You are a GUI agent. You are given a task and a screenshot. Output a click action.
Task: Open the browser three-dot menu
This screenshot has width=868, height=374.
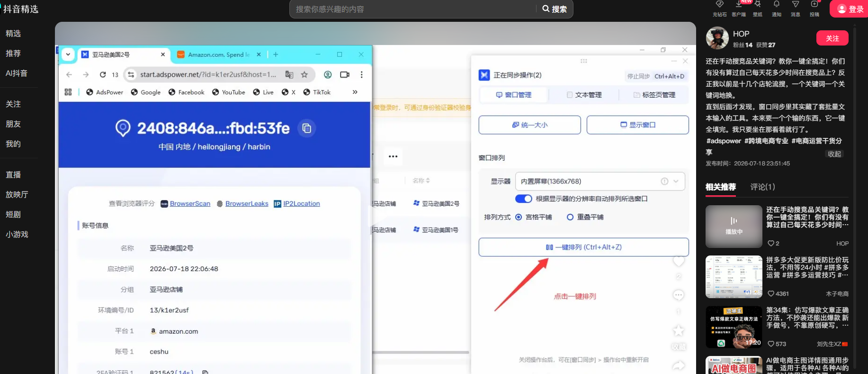[x=362, y=74]
